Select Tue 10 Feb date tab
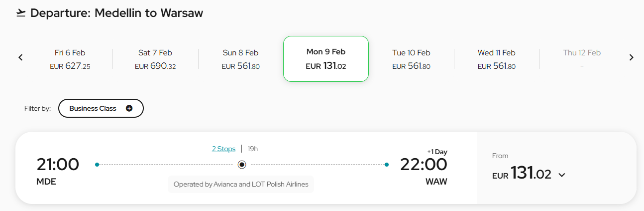Screen dimensions: 644x211 click(411, 59)
